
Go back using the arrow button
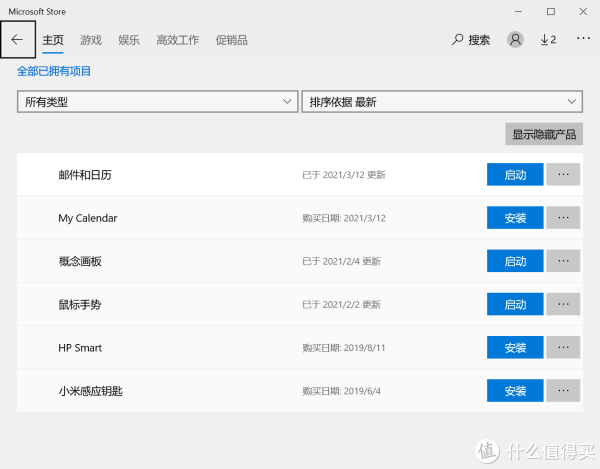tap(18, 39)
